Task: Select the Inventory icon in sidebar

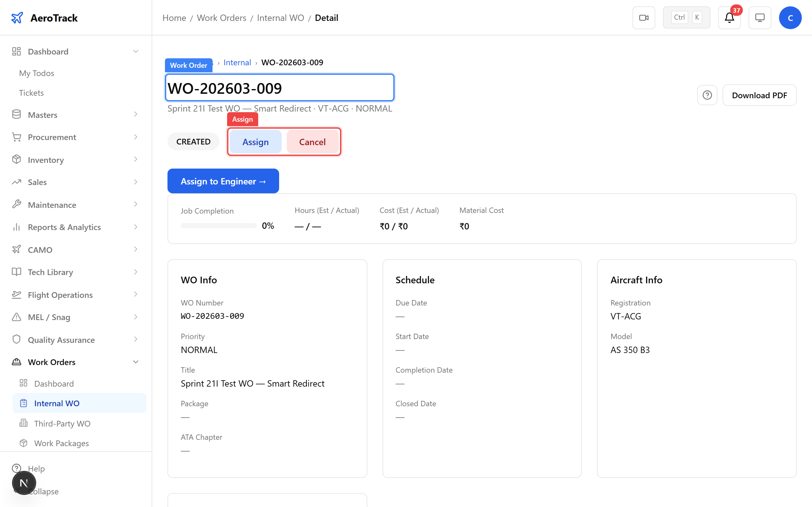Action: 16,160
